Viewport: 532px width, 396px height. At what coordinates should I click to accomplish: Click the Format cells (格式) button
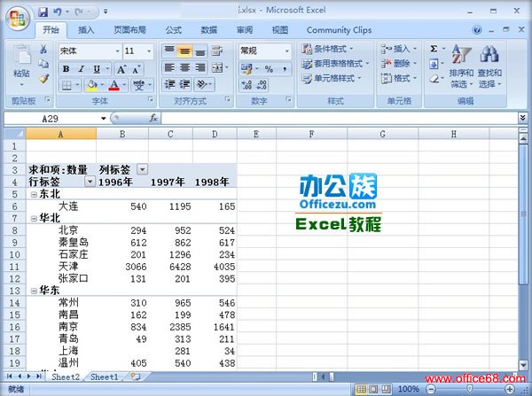pos(398,79)
